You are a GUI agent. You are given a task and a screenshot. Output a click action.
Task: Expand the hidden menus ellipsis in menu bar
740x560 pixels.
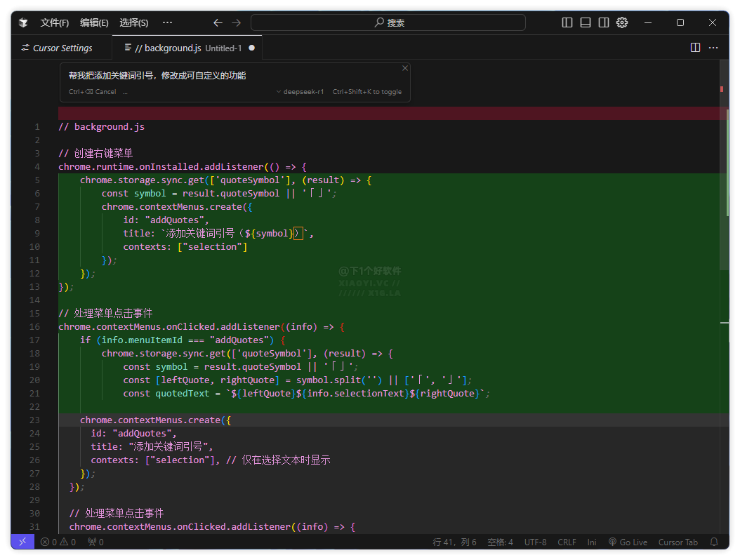(x=167, y=22)
